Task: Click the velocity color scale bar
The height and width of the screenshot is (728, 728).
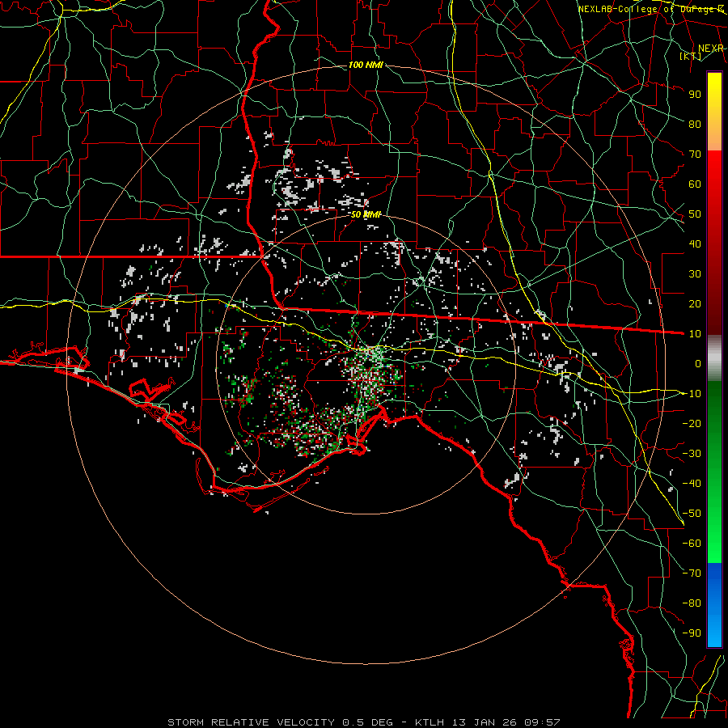Action: click(714, 359)
